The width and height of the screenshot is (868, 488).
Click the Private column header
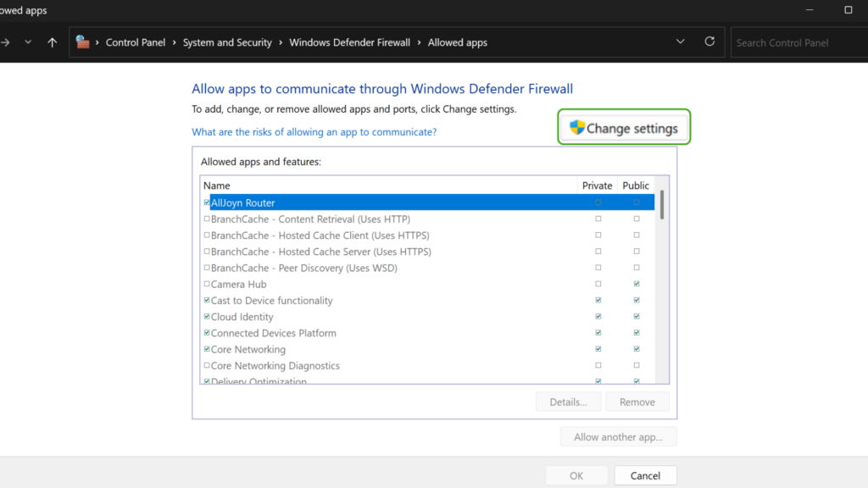click(x=598, y=186)
